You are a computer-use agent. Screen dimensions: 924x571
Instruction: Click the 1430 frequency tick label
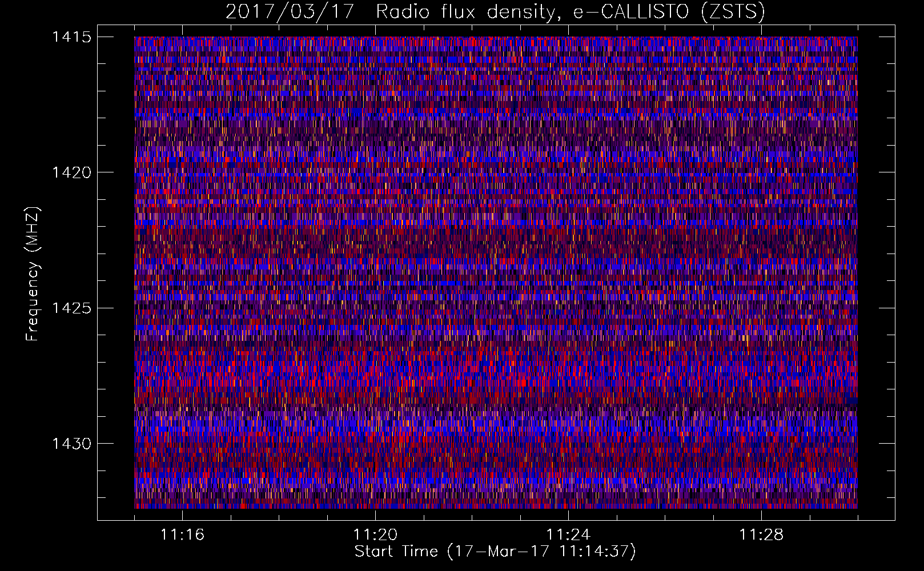point(71,444)
